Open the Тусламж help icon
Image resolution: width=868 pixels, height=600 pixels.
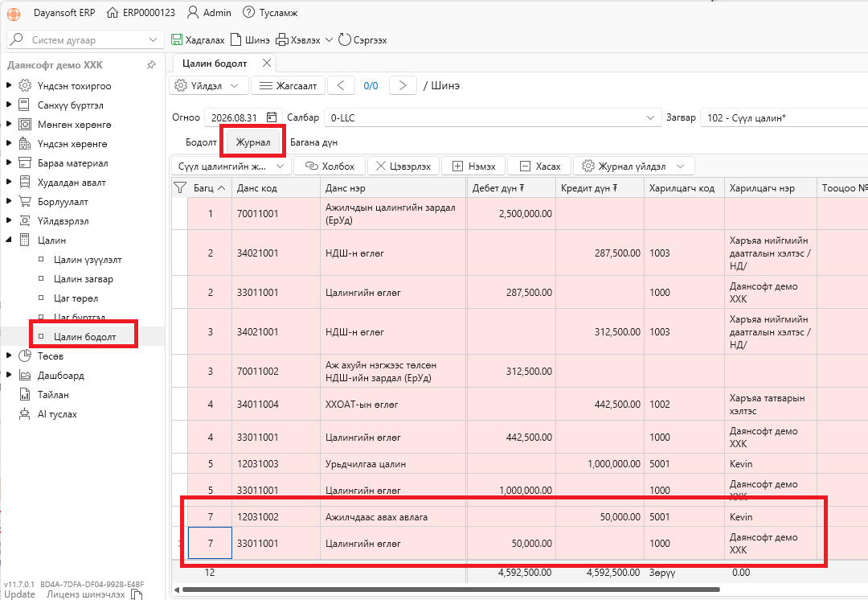coord(249,12)
